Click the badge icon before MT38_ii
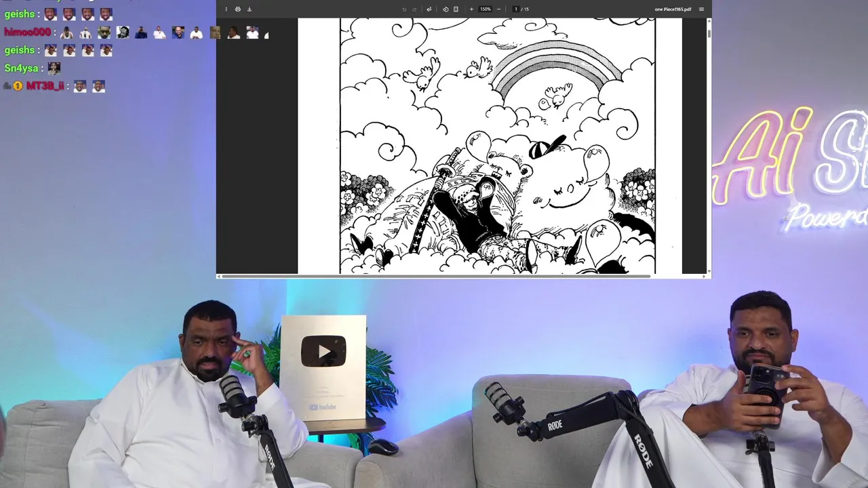868x488 pixels. [x=18, y=86]
